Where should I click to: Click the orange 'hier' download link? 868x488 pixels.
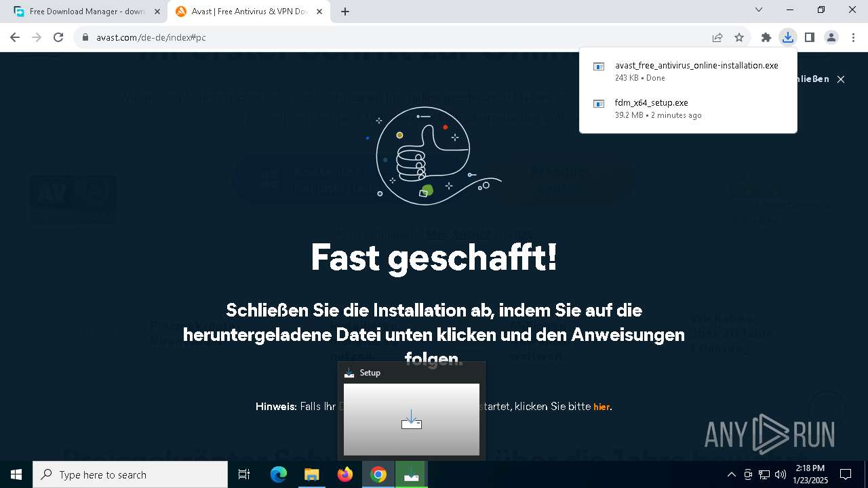[x=601, y=407]
